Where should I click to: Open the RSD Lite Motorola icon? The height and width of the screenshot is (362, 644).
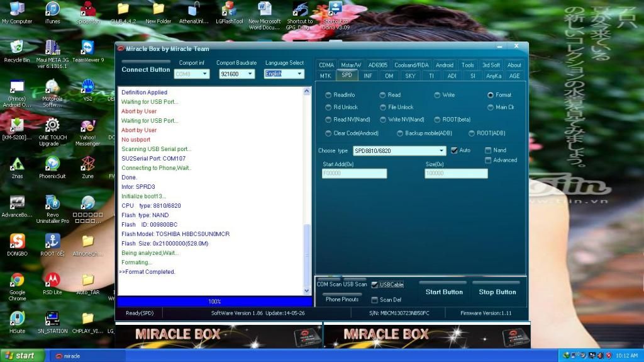52,284
